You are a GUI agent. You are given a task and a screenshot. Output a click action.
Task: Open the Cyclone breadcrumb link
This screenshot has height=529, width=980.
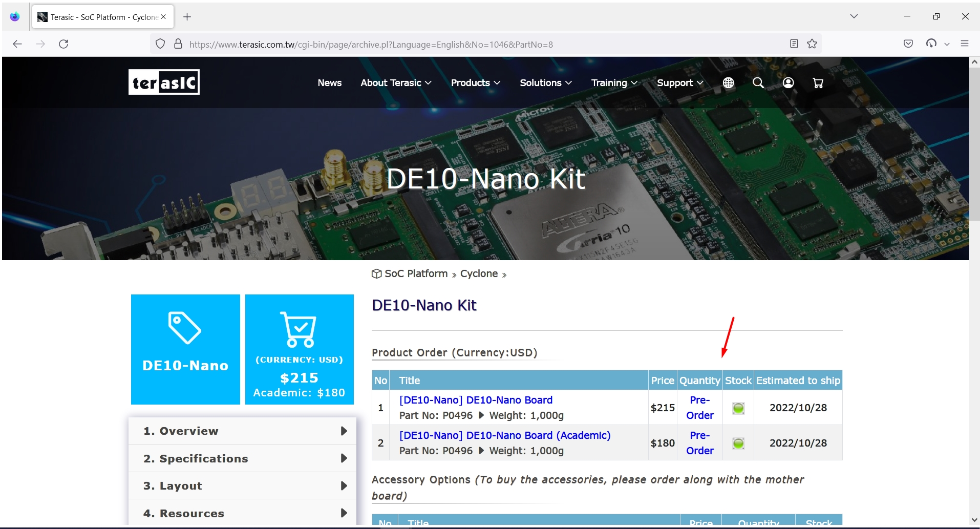click(479, 273)
